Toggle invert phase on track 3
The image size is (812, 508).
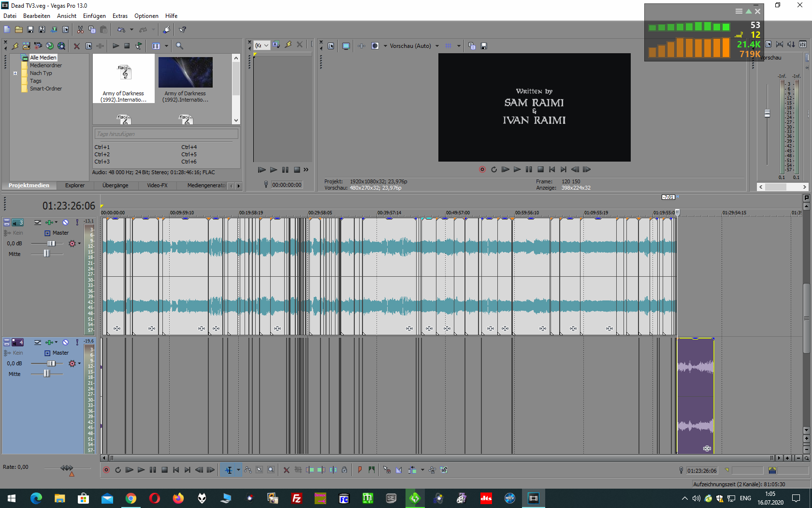click(x=38, y=222)
